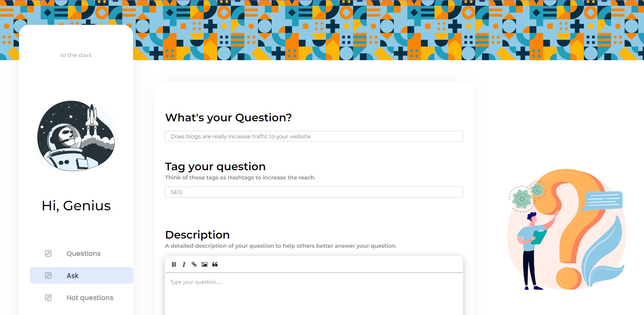
Task: Toggle italic formatting in description editor
Action: [184, 264]
